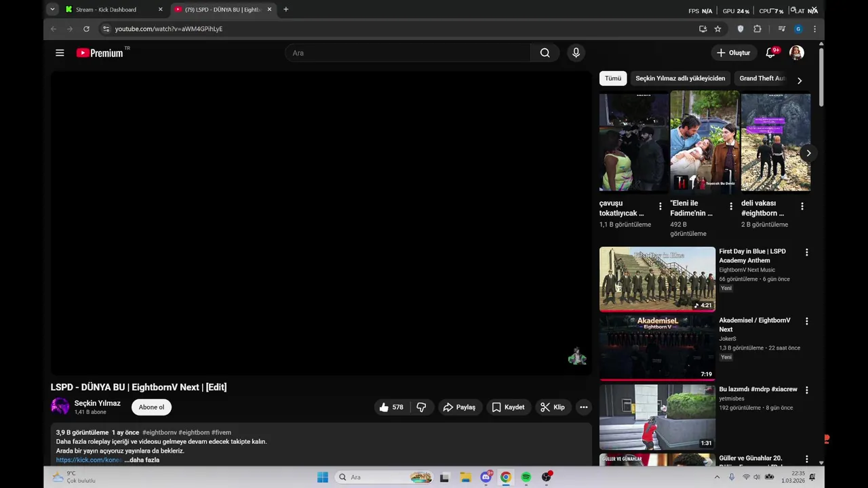Viewport: 868px width, 488px height.
Task: Create a clip with Klip button
Action: 553,407
